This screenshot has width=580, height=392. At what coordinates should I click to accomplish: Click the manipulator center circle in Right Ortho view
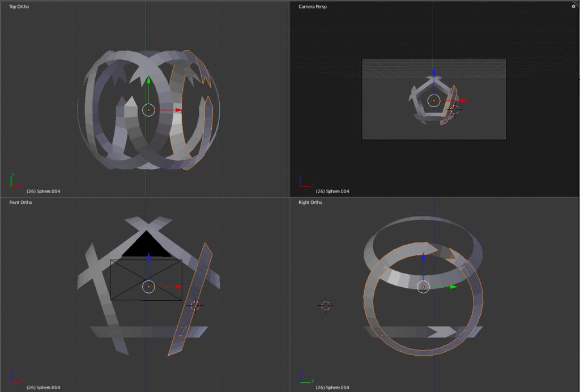tap(423, 287)
